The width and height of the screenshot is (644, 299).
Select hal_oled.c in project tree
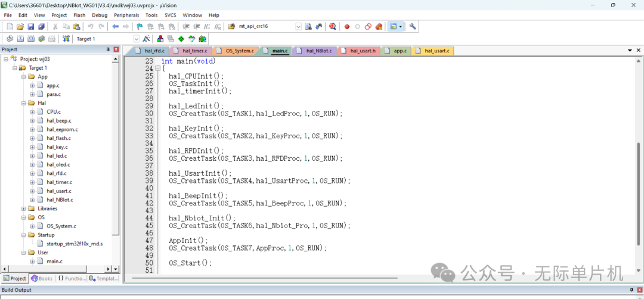pos(58,164)
